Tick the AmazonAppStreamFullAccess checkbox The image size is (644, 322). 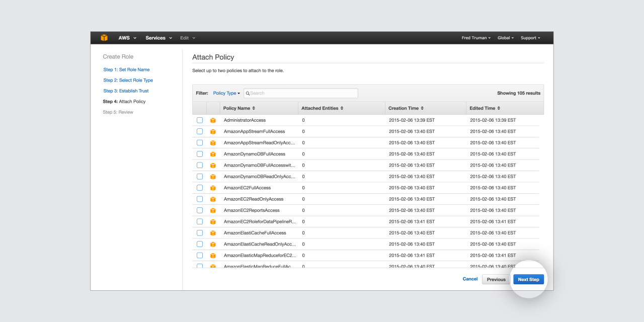[200, 131]
